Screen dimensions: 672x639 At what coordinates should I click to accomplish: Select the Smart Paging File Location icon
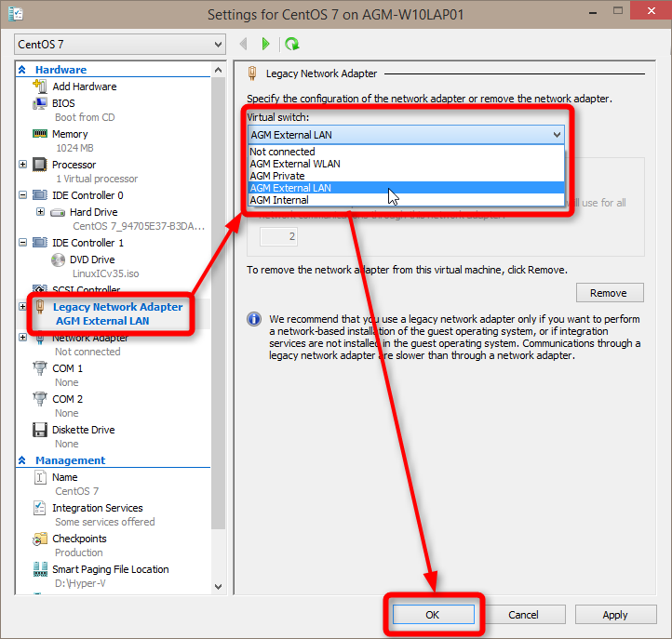[40, 569]
